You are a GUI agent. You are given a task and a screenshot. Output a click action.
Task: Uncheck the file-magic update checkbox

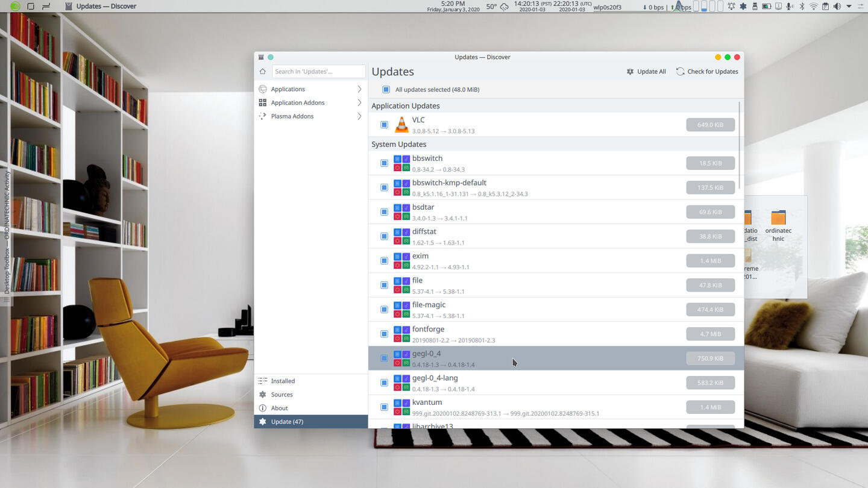[x=384, y=310]
